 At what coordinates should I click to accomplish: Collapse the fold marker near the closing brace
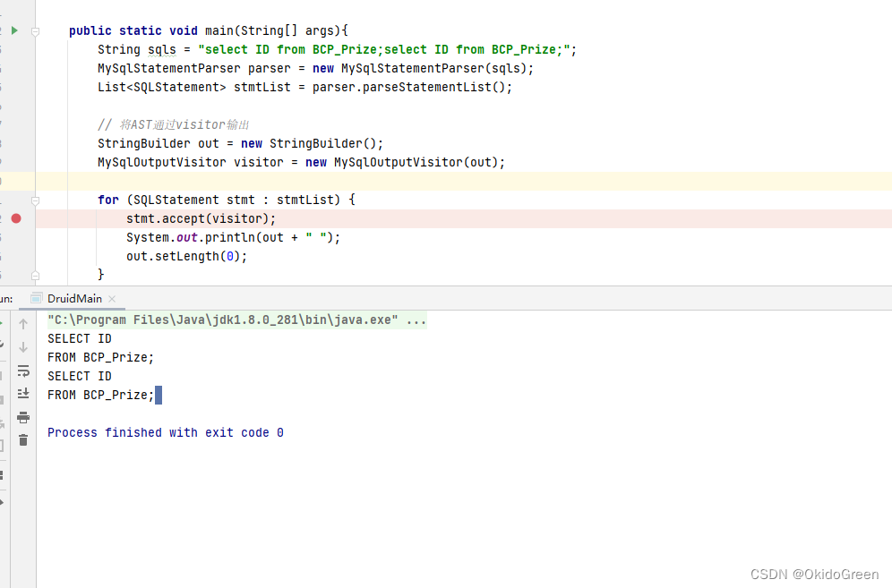pos(34,276)
